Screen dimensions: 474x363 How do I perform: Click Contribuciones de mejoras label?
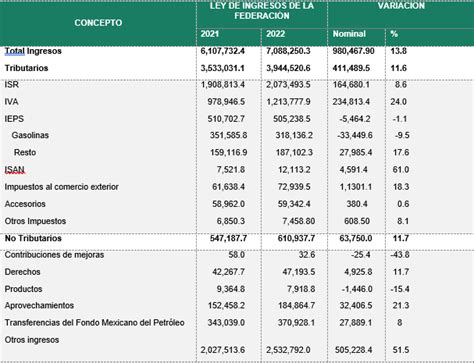click(x=54, y=255)
